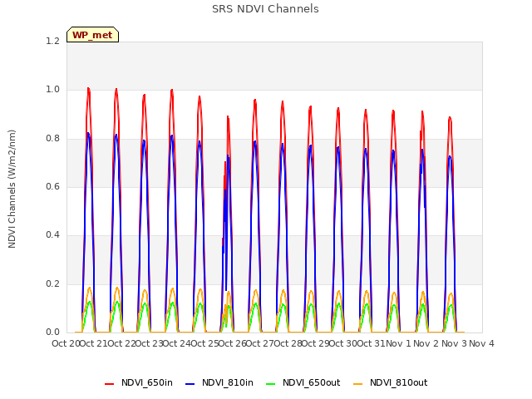Image resolution: width=532 pixels, height=399 pixels.
Task: Click the 0.4 y-axis tick label
Action: point(52,234)
